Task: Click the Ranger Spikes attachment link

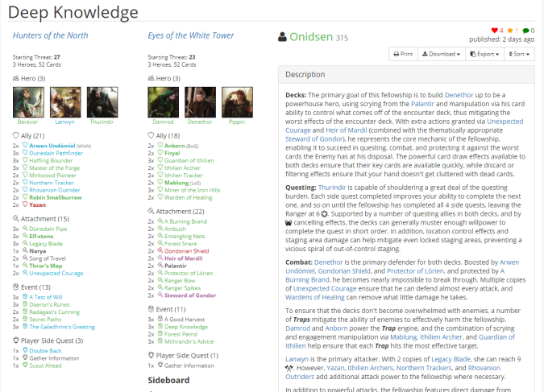Action: pyautogui.click(x=182, y=288)
